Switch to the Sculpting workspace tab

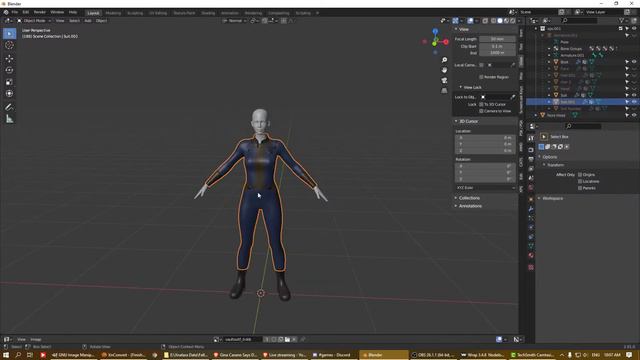(135, 13)
